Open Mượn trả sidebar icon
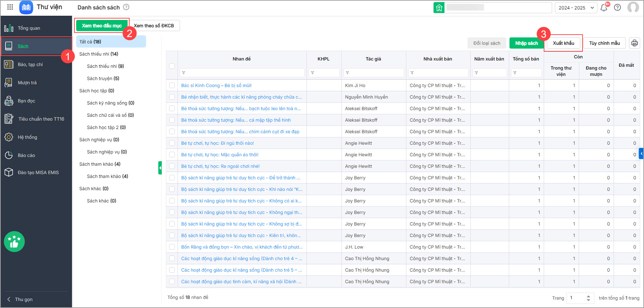 click(x=9, y=83)
